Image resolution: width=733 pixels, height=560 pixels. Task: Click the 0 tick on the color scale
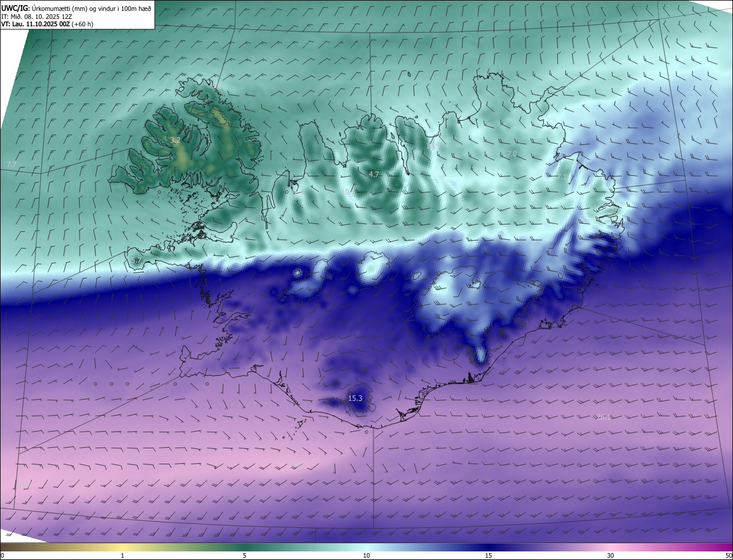point(2,555)
